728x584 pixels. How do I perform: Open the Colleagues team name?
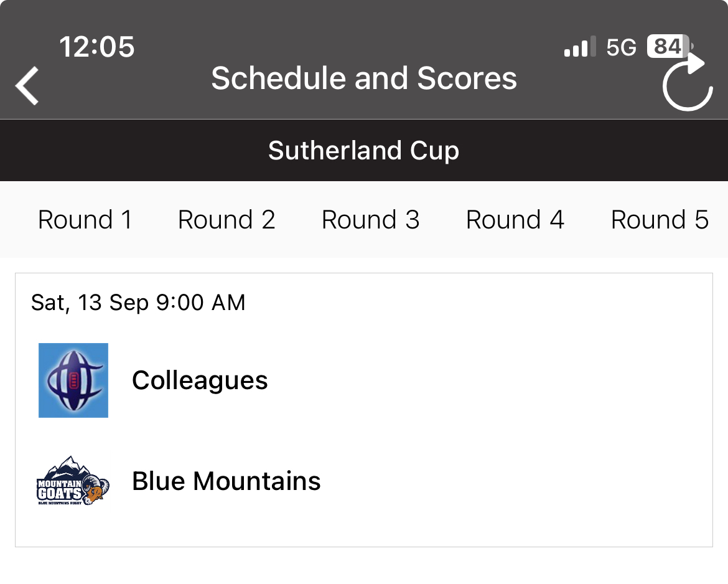(200, 380)
